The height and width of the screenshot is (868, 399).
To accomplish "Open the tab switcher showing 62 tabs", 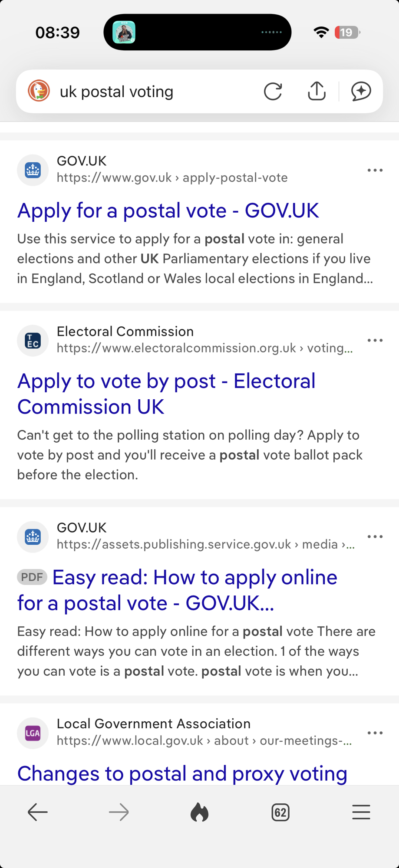I will (x=280, y=812).
